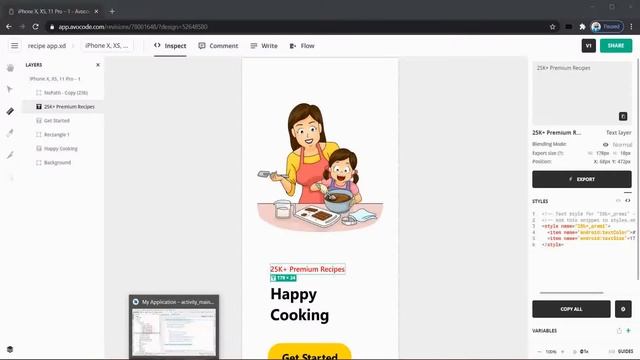Click the layers stack icon at bottom left

tap(10, 349)
